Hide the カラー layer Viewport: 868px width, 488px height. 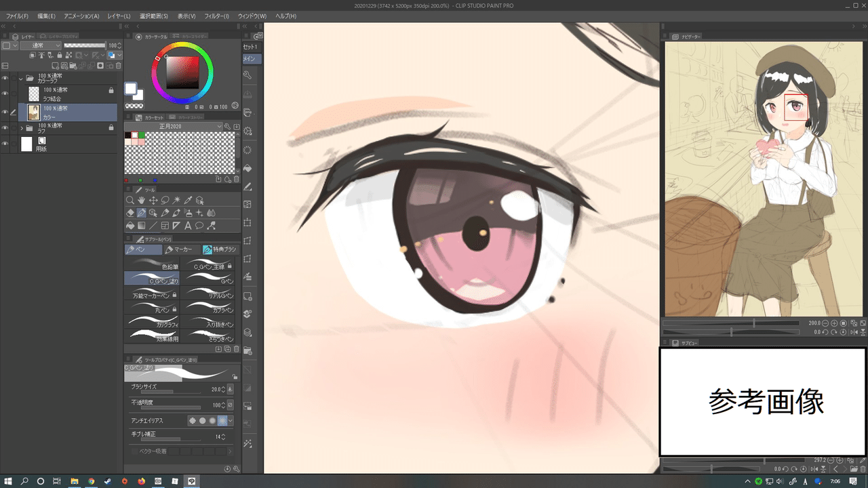pos(5,112)
